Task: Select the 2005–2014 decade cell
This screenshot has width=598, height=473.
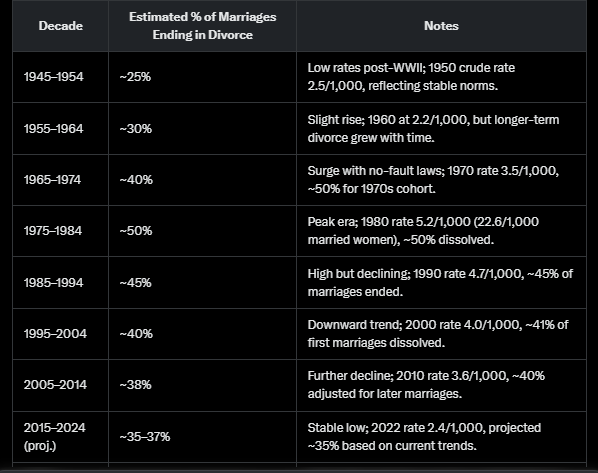Action: click(x=55, y=385)
